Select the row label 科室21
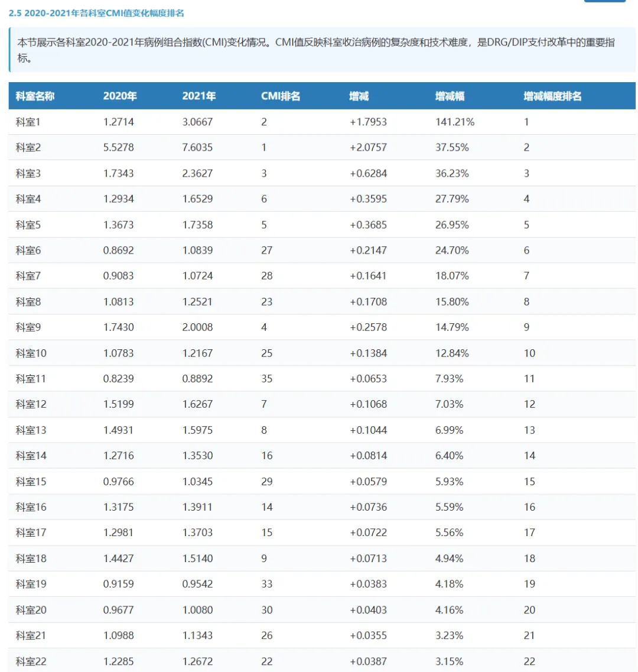 31,635
